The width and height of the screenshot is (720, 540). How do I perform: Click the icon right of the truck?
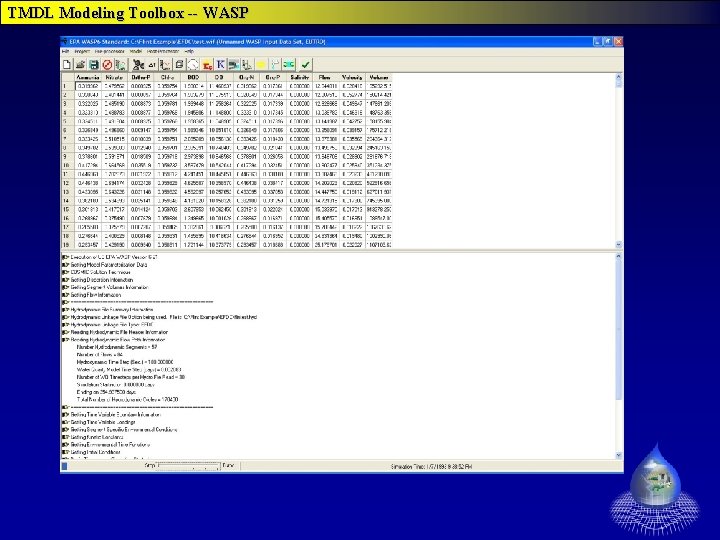point(247,65)
